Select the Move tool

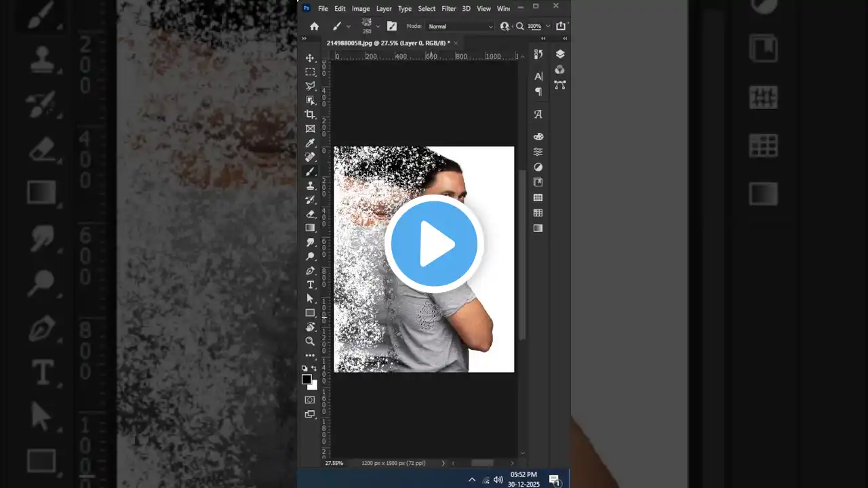pos(310,58)
